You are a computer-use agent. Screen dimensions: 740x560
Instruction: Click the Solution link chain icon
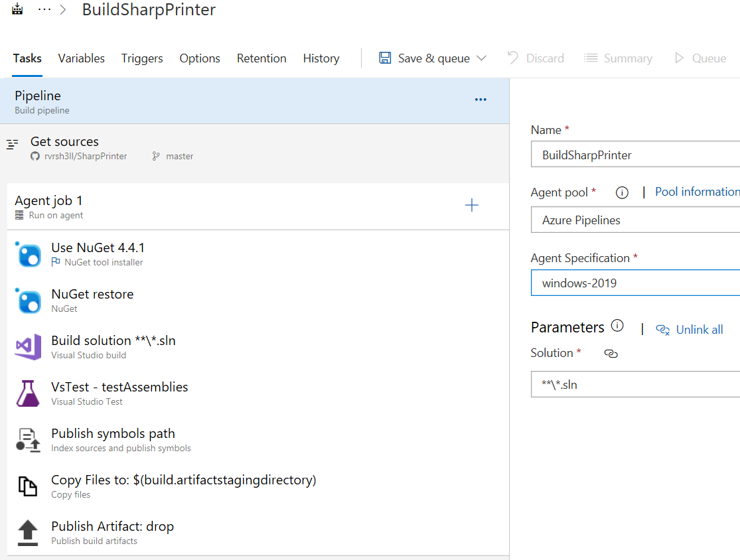click(611, 354)
